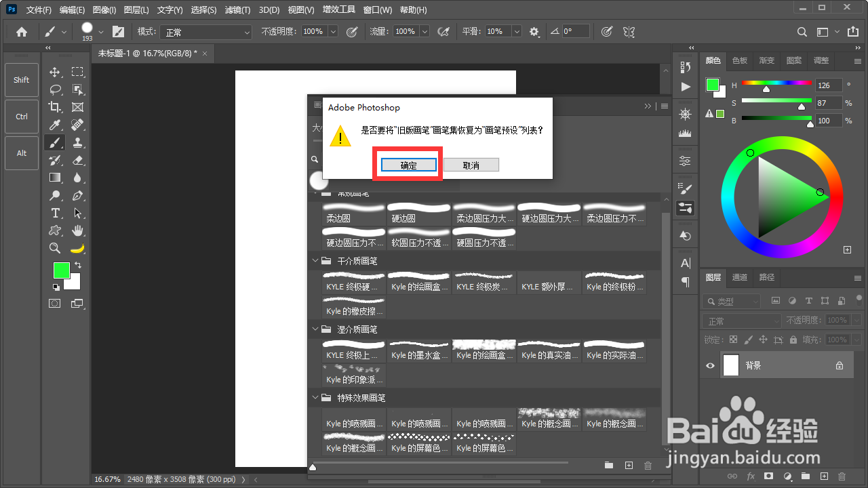
Task: Select the Crop tool
Action: (55, 107)
